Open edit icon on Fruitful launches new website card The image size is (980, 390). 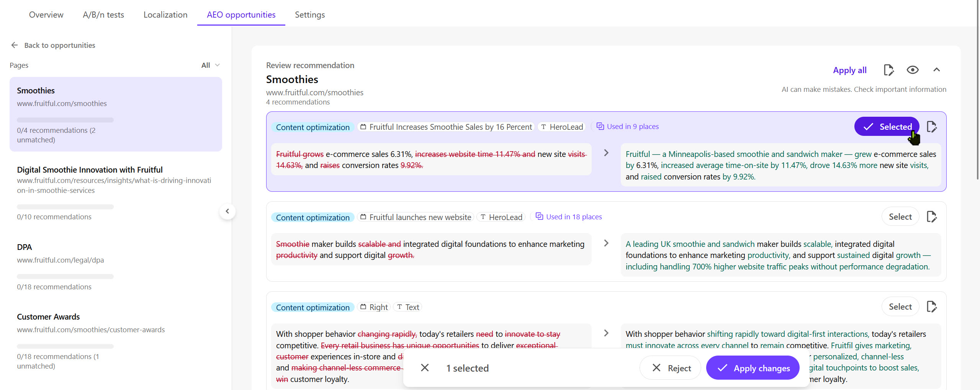pos(932,217)
